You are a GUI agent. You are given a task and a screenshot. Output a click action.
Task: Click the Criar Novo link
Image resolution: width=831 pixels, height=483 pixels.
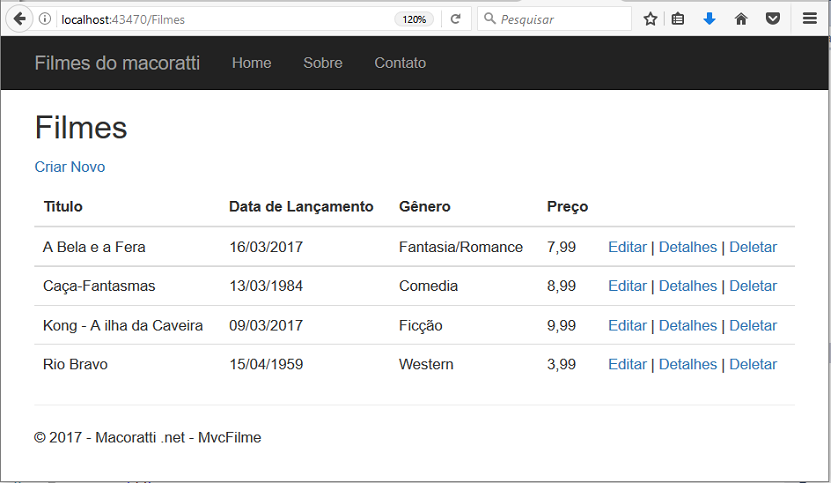(x=70, y=166)
